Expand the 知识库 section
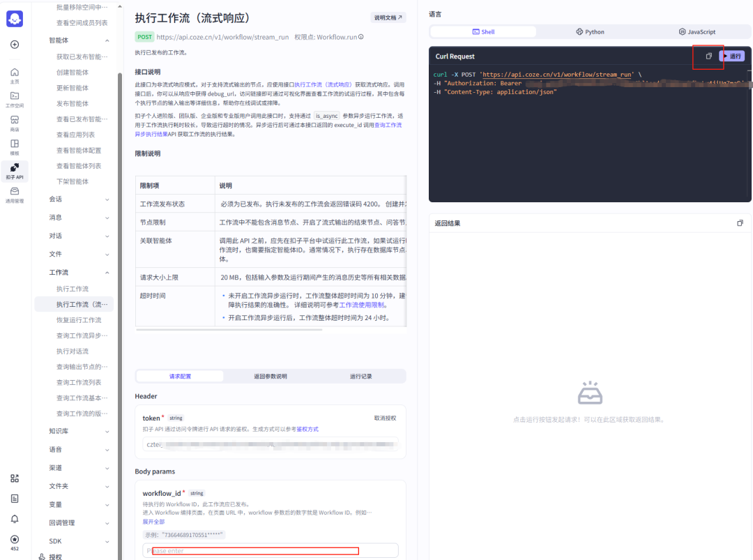The height and width of the screenshot is (560, 753). (x=107, y=431)
